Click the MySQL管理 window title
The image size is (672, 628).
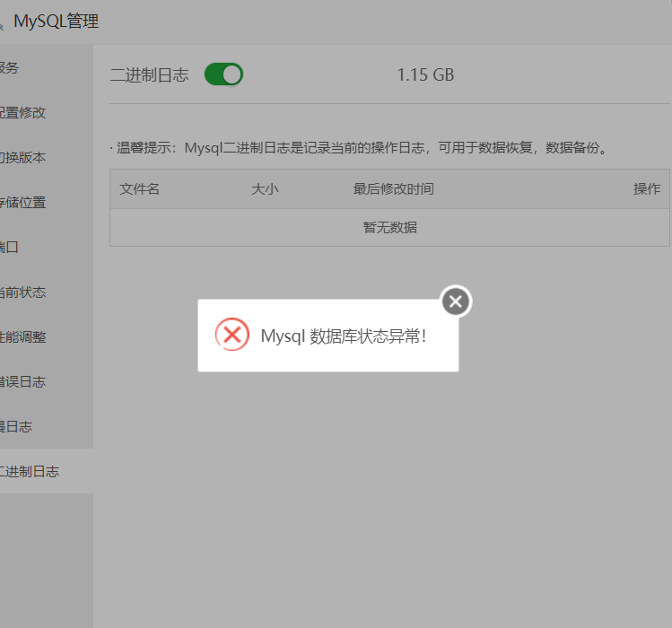point(57,22)
